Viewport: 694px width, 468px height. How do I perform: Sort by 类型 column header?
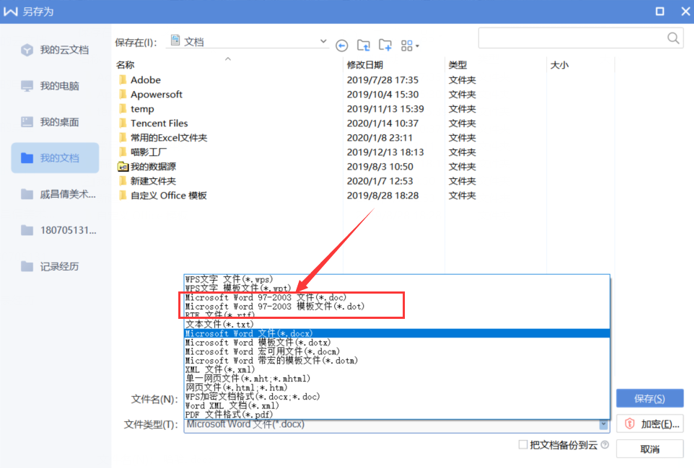tap(458, 65)
